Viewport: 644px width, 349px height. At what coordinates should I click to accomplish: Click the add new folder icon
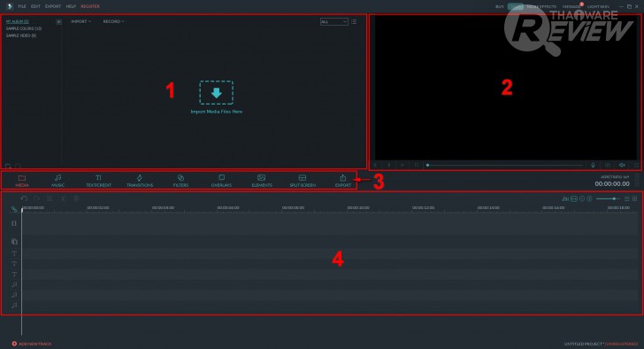8,166
